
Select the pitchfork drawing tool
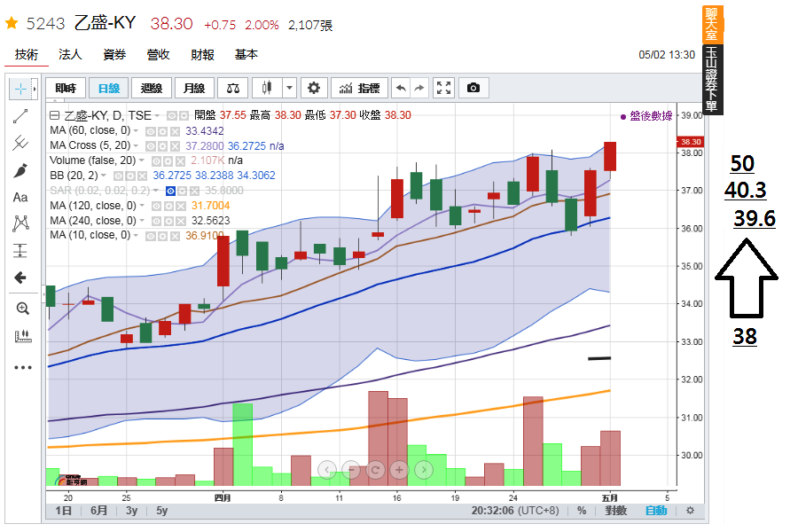(x=20, y=143)
